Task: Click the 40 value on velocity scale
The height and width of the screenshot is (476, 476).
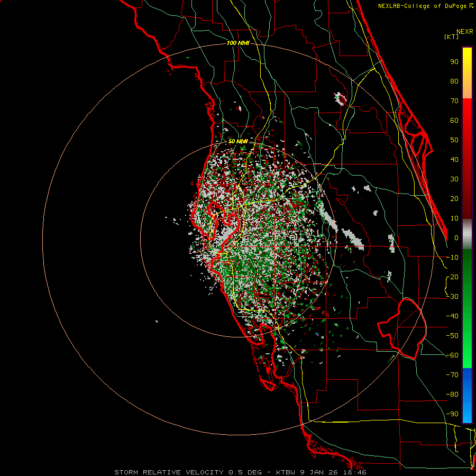Action: coord(454,160)
